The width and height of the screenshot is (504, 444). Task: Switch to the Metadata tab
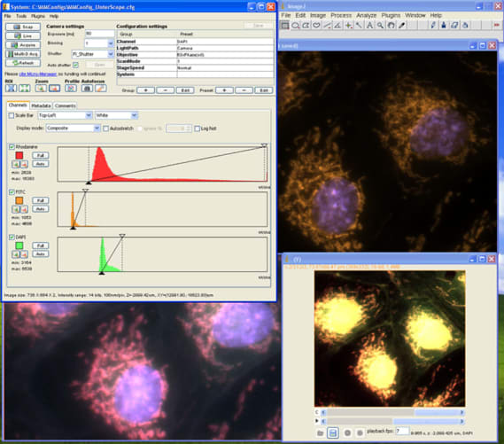click(x=41, y=105)
